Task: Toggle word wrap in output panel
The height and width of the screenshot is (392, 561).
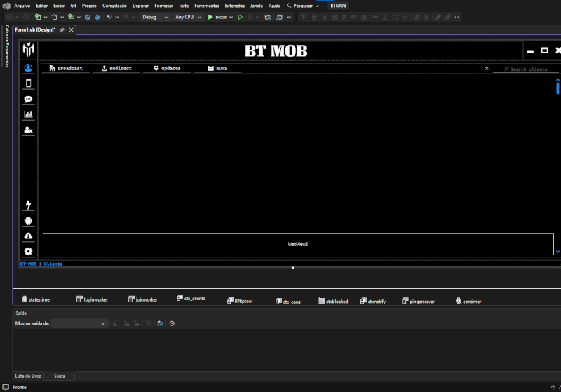Action: click(x=161, y=323)
